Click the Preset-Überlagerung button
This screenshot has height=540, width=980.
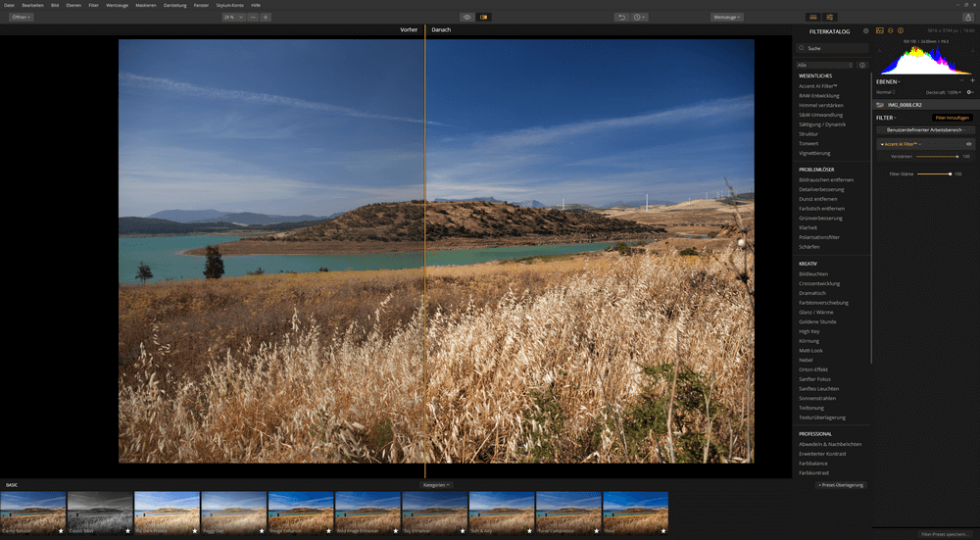click(841, 485)
